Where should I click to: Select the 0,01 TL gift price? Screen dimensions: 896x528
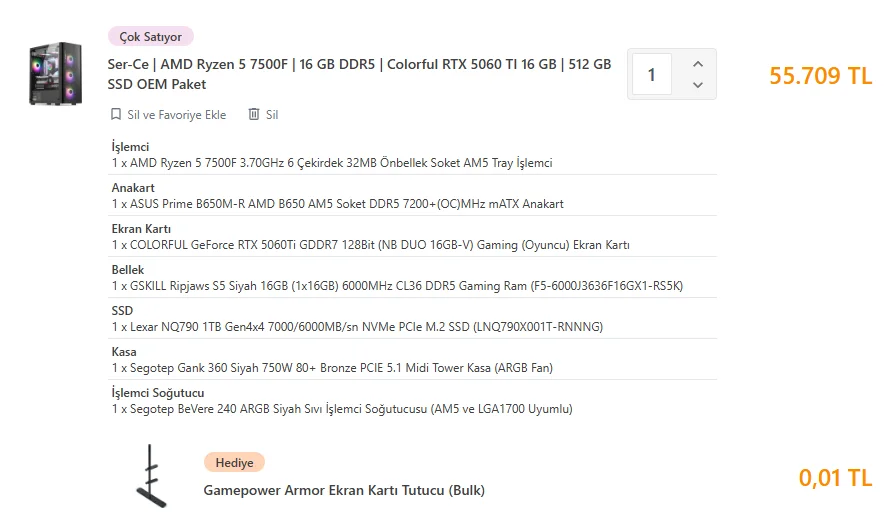(835, 478)
